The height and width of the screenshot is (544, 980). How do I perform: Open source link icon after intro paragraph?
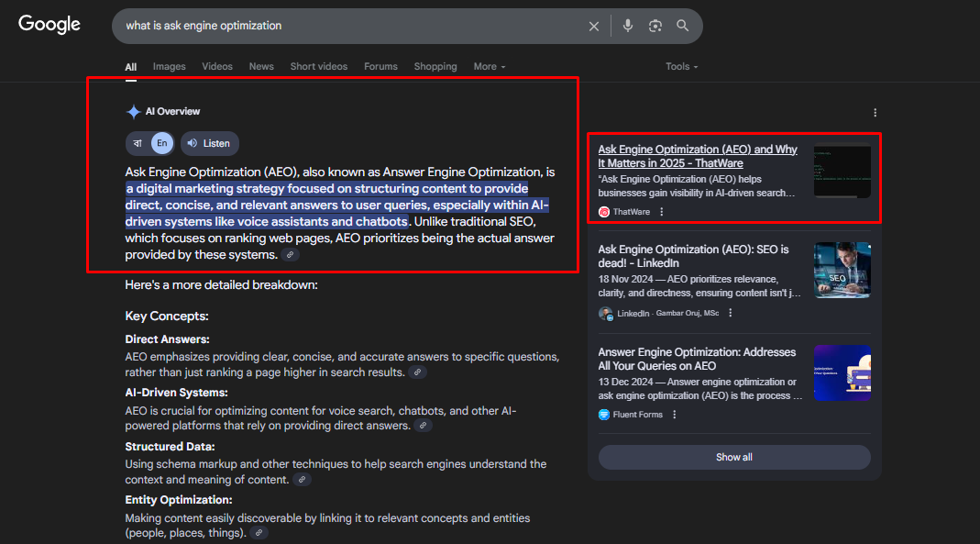[x=290, y=254]
